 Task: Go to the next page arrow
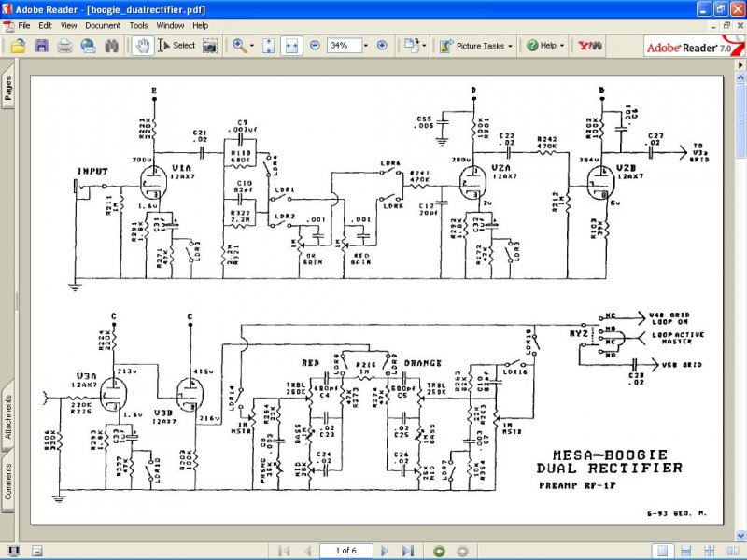pyautogui.click(x=385, y=551)
